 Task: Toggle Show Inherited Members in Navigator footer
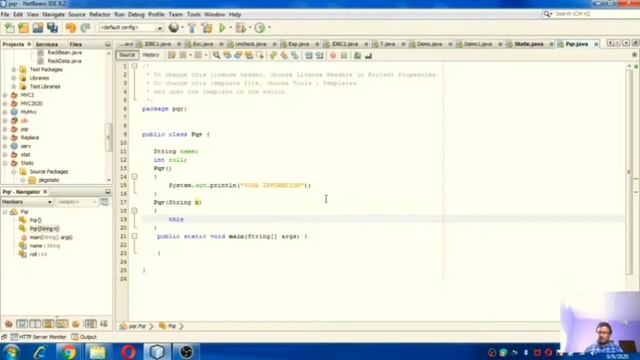(x=9, y=324)
